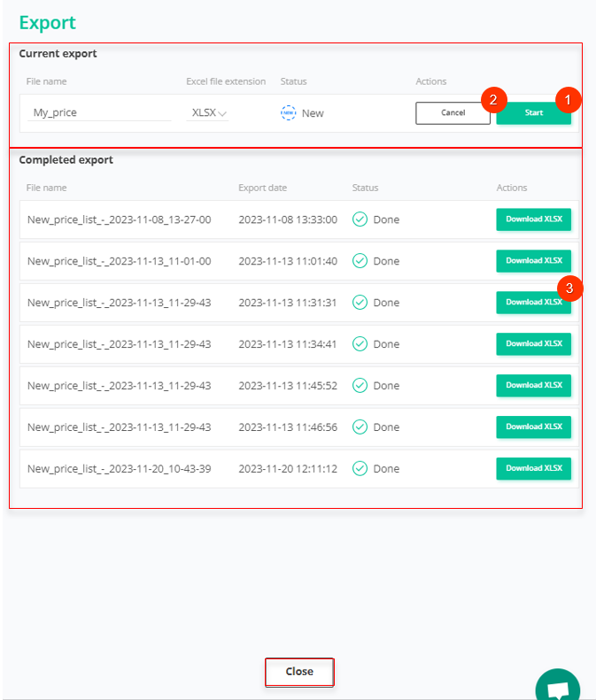Click the Current export heading

(x=58, y=54)
